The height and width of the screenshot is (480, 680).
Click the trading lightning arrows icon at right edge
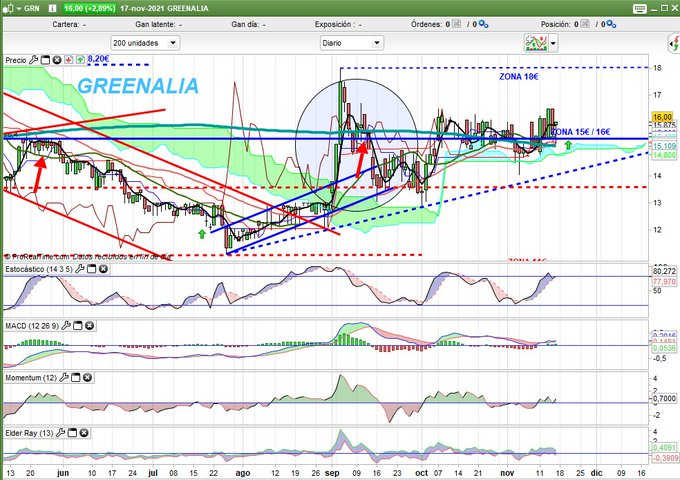[673, 43]
